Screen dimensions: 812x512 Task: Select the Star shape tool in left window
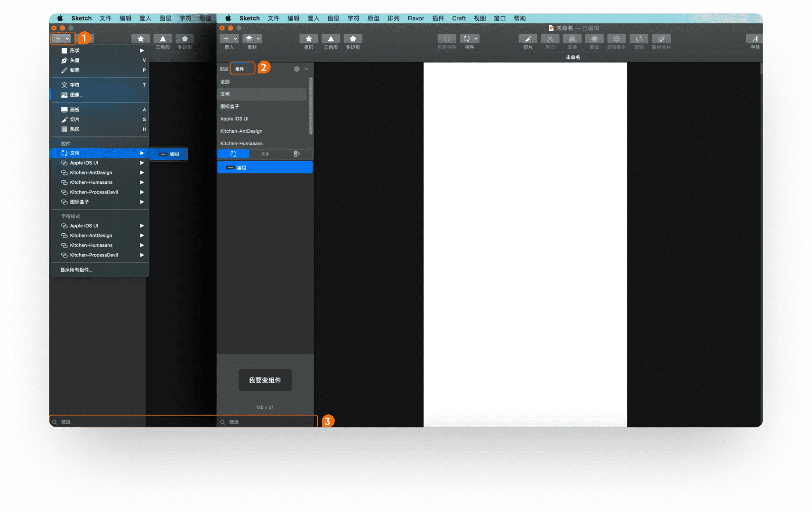140,39
